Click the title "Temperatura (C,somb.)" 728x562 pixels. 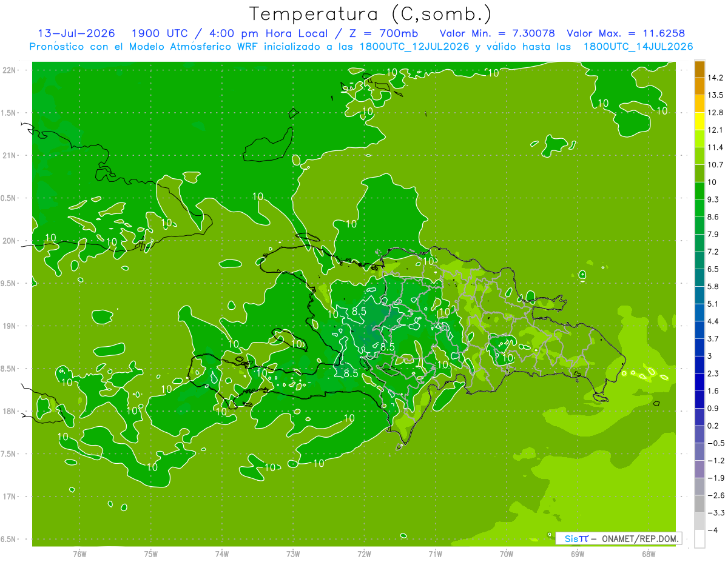(370, 14)
